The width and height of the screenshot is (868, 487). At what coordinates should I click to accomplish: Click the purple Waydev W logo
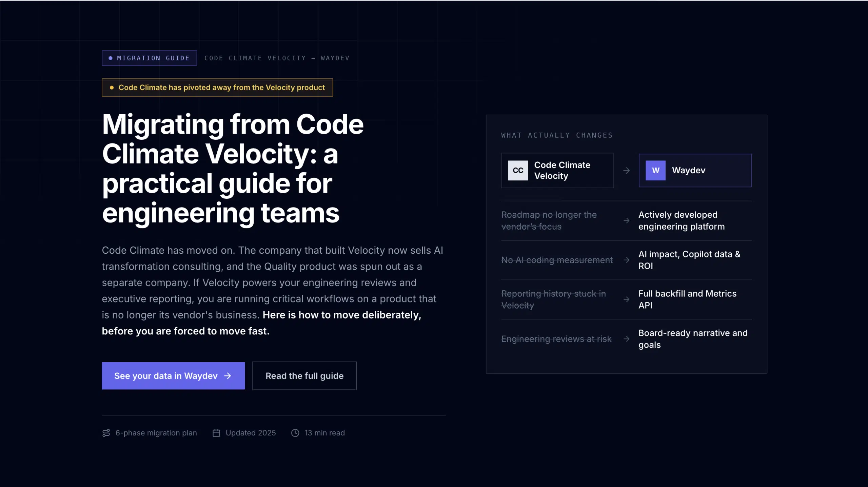click(655, 170)
